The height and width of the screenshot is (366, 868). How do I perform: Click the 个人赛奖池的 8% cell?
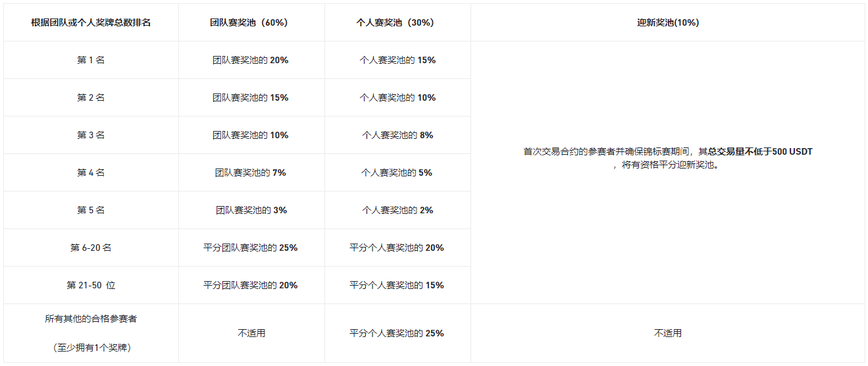click(397, 135)
